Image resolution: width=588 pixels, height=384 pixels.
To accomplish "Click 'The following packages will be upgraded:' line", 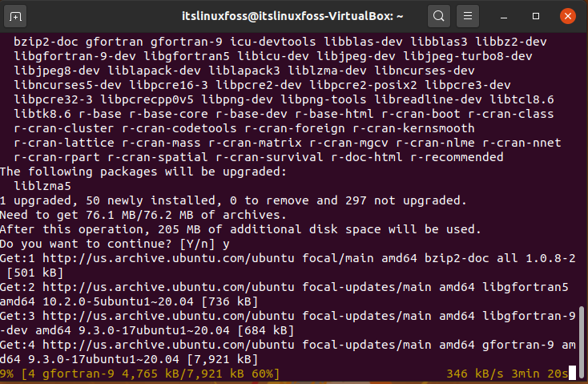I will point(143,172).
